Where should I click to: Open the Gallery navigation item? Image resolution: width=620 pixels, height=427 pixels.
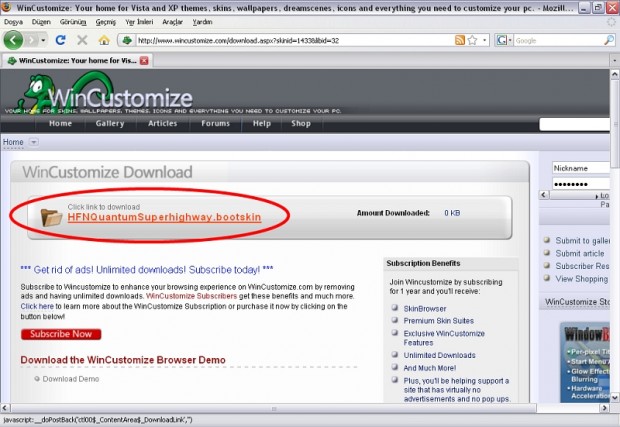point(110,123)
